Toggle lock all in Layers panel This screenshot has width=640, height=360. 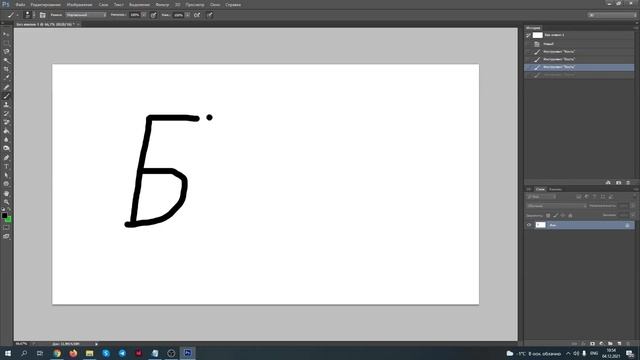[570, 215]
